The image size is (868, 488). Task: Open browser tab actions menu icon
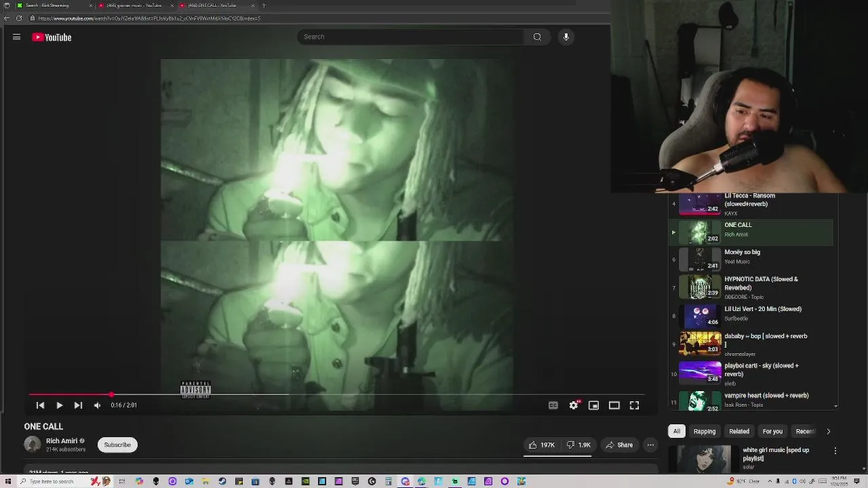tap(6, 5)
